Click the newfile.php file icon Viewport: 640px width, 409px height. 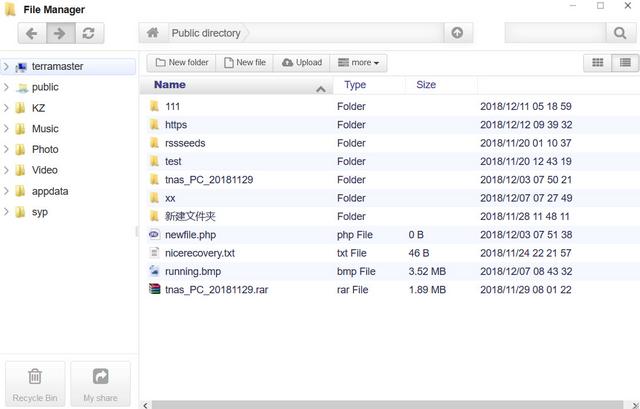tap(154, 234)
